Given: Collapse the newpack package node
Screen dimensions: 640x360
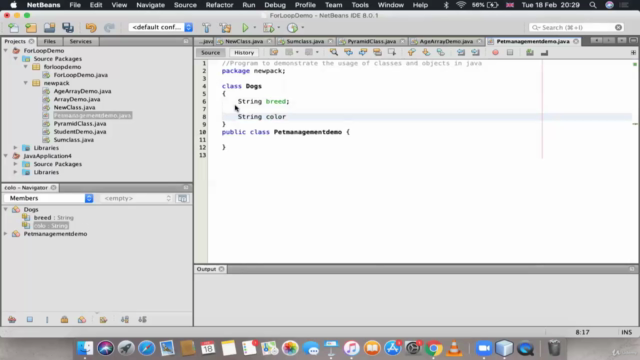Looking at the screenshot, I should 26,83.
